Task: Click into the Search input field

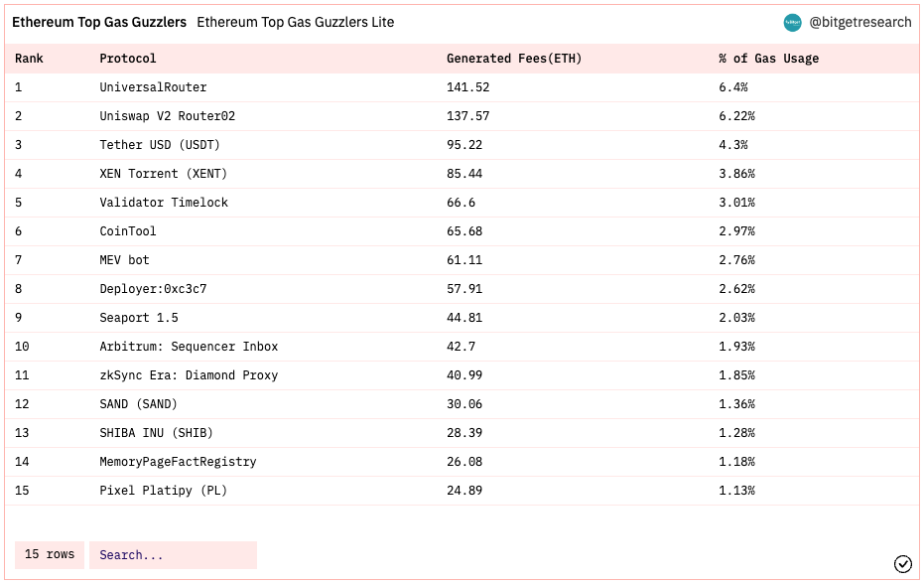Action: (x=173, y=555)
